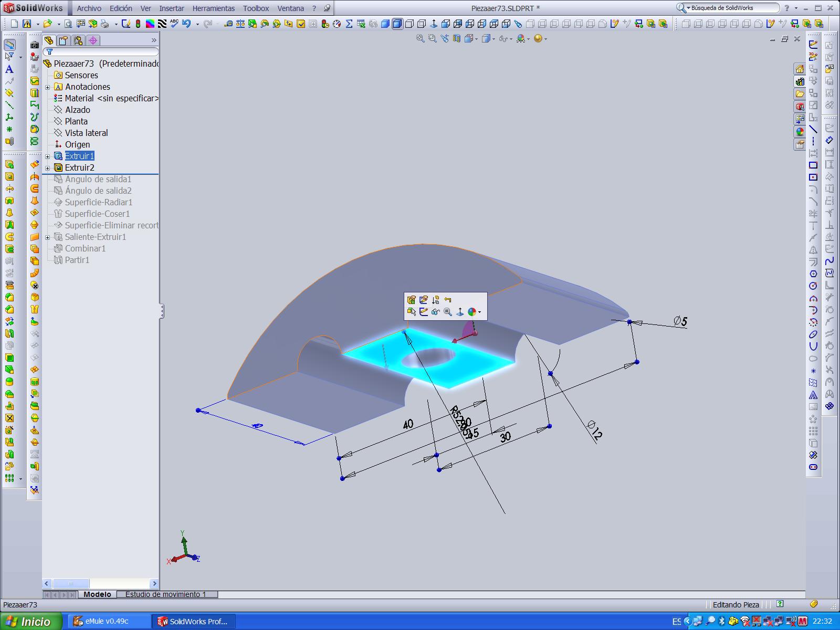Open the ConfigurationManager tab
840x630 pixels.
tap(78, 40)
